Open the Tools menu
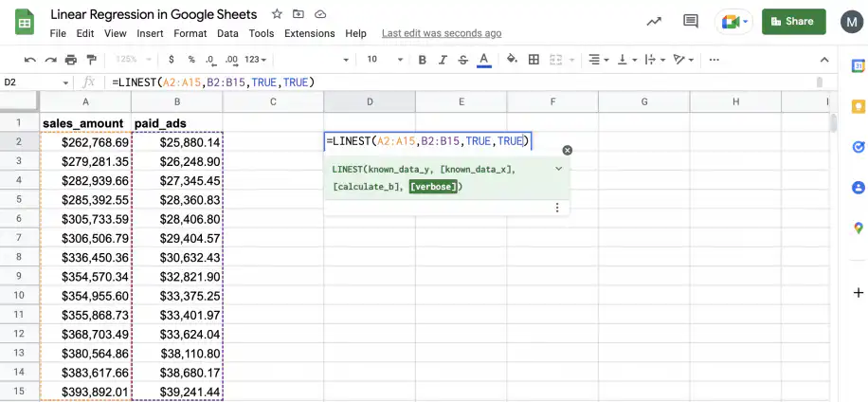The image size is (868, 402). click(x=262, y=33)
